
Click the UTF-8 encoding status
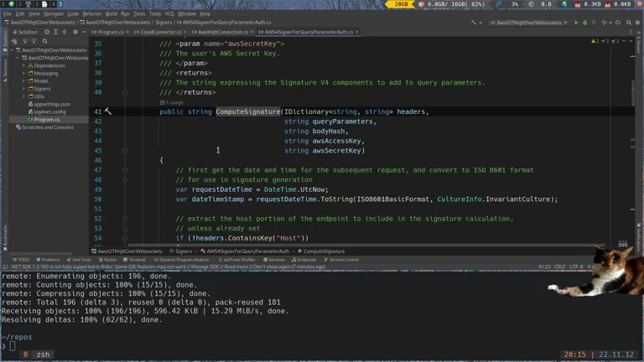coord(576,266)
